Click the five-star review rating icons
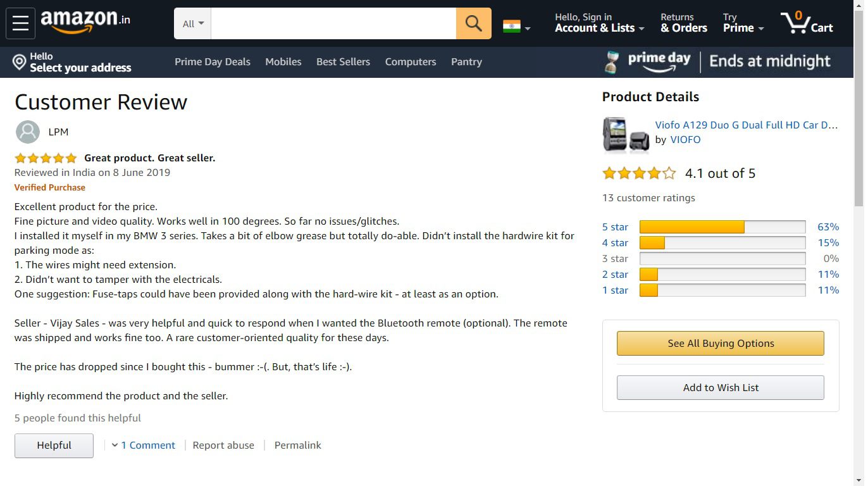The image size is (868, 486). 46,158
